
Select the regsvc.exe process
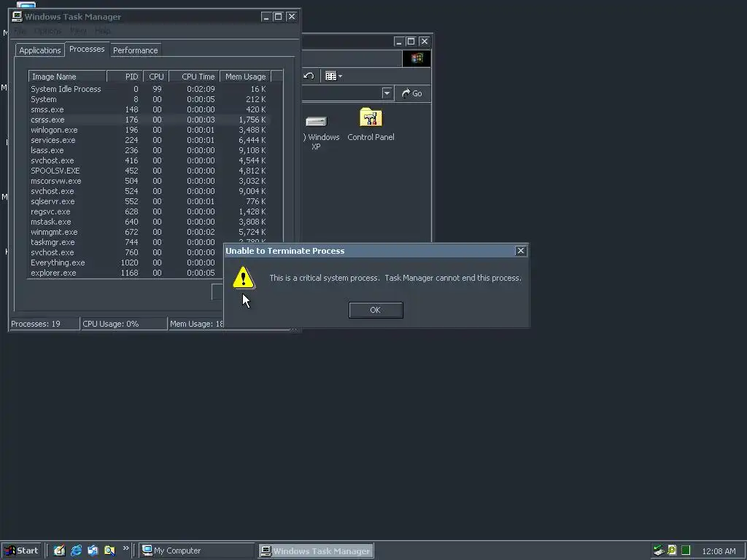click(149, 211)
